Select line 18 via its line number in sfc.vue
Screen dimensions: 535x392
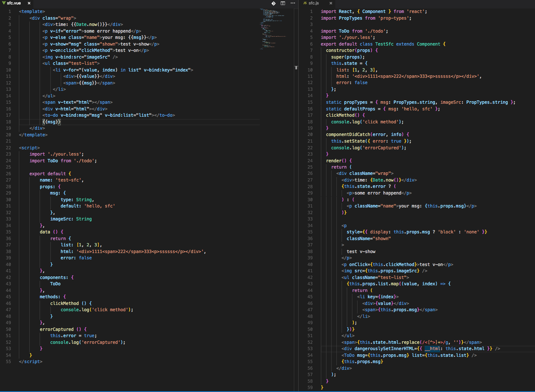[8, 122]
